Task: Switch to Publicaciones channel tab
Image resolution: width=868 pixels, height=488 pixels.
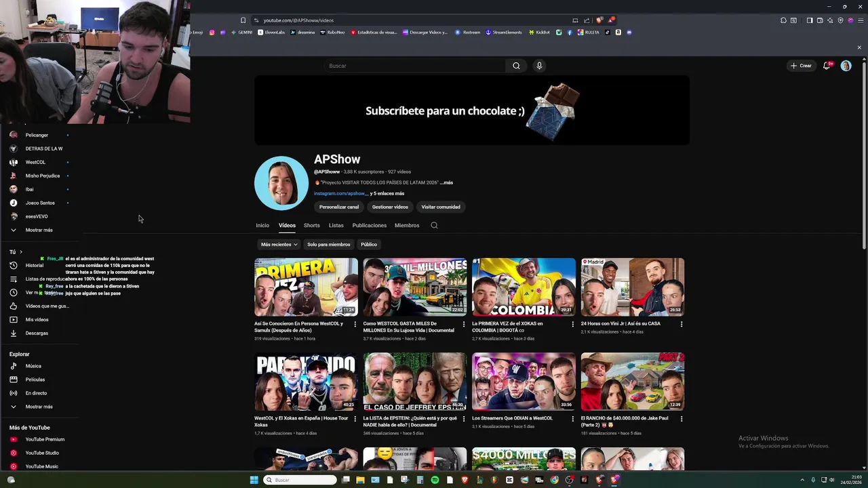Action: (x=370, y=225)
